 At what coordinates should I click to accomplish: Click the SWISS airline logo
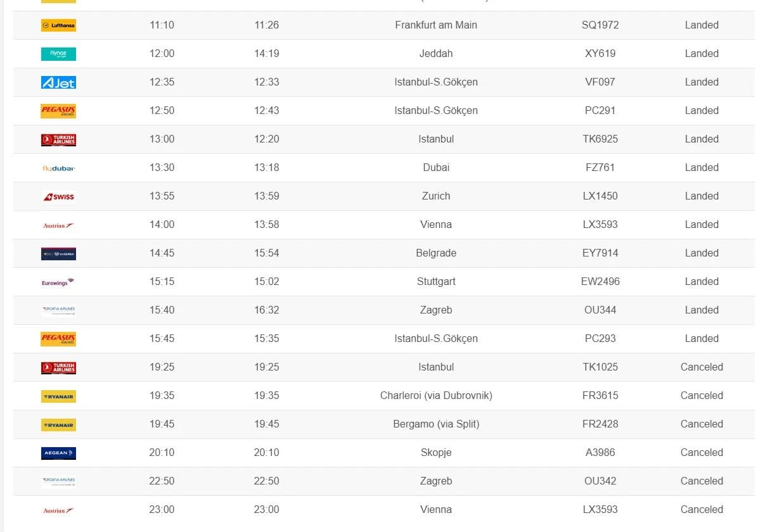tap(58, 196)
